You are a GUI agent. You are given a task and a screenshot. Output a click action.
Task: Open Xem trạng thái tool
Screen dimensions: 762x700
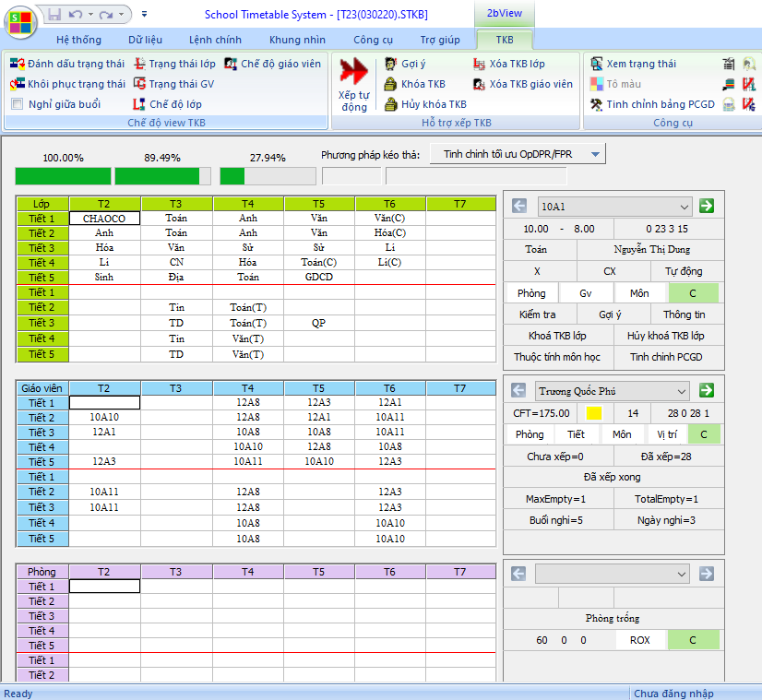point(596,64)
